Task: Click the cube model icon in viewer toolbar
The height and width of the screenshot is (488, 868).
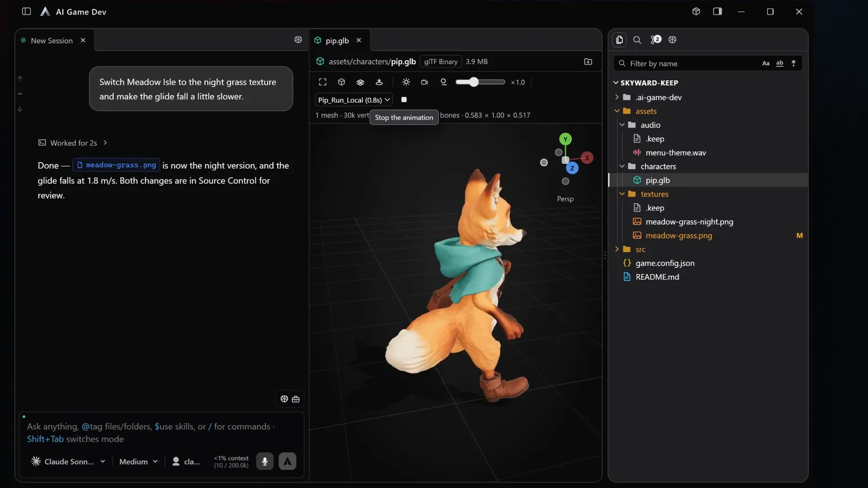Action: pyautogui.click(x=341, y=82)
